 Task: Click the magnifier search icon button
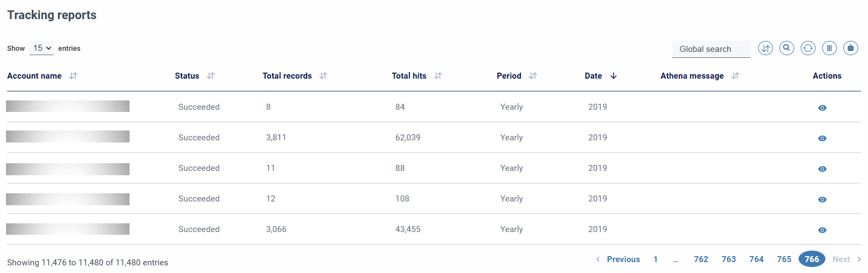click(x=787, y=48)
